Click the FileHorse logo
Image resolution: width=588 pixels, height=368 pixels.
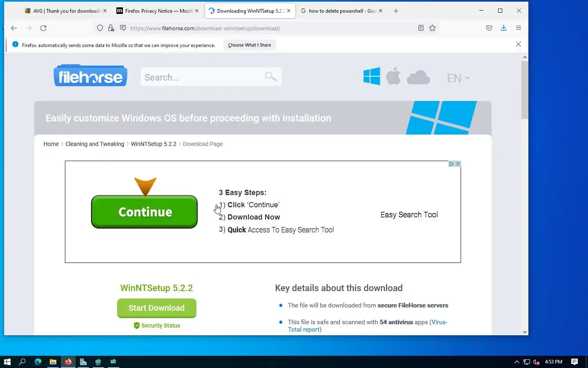point(90,76)
